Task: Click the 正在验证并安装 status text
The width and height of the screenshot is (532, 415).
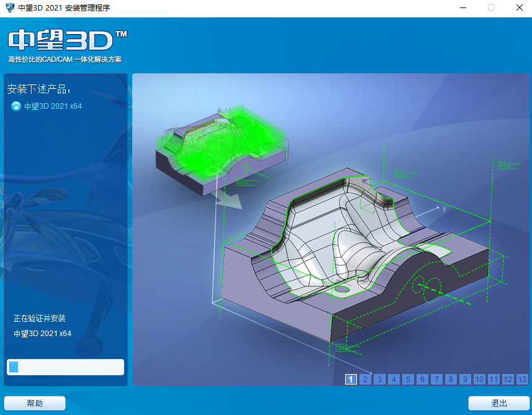Action: pyautogui.click(x=39, y=318)
